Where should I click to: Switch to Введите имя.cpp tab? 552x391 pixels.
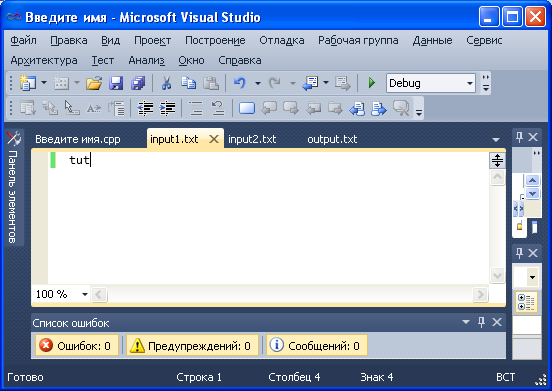point(78,139)
